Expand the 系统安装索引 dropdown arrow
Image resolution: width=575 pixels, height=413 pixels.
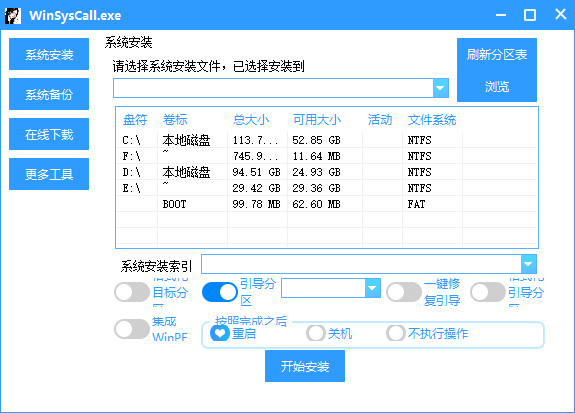(528, 264)
